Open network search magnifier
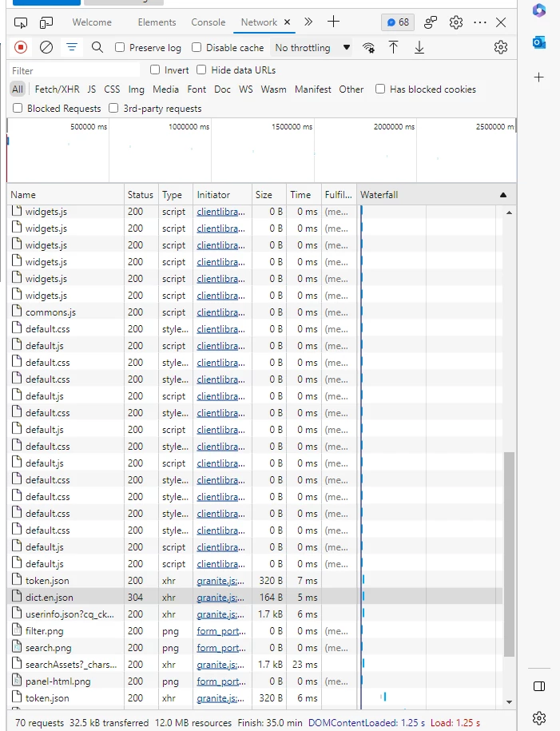 pos(97,47)
